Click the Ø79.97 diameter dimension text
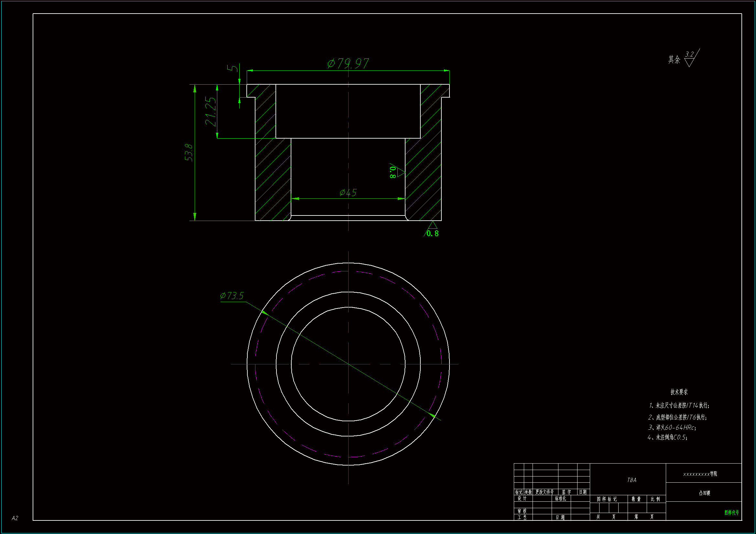This screenshot has height=534, width=756. click(x=348, y=63)
